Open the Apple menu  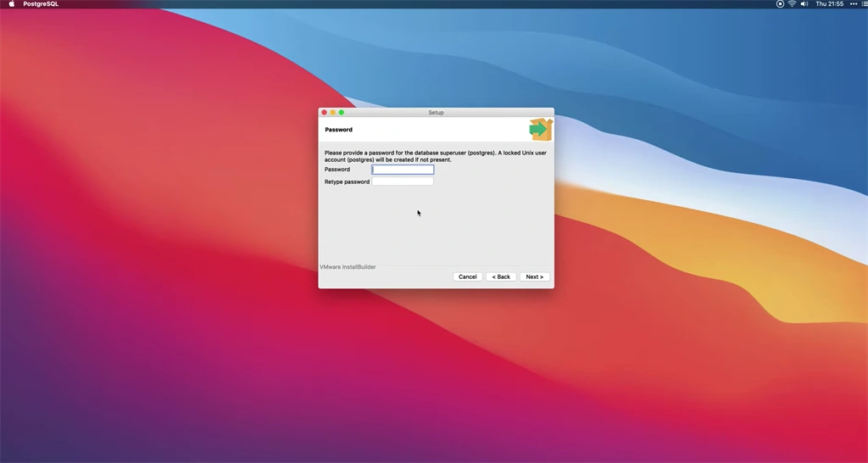click(12, 4)
